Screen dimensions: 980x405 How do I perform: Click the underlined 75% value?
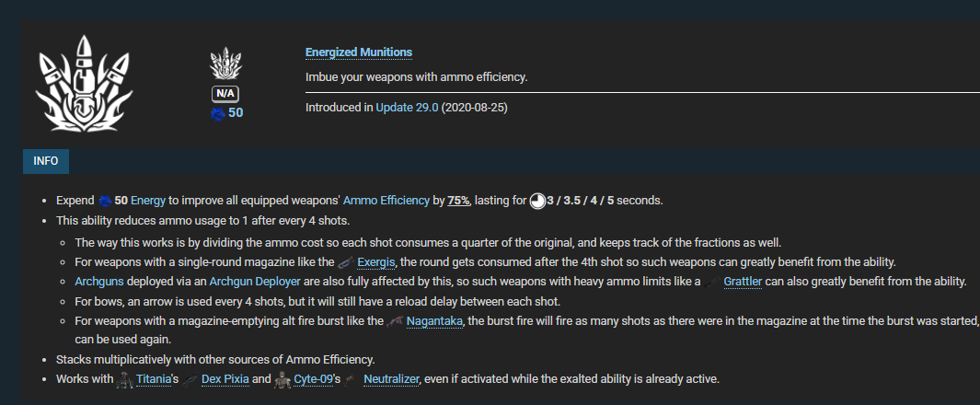[458, 200]
